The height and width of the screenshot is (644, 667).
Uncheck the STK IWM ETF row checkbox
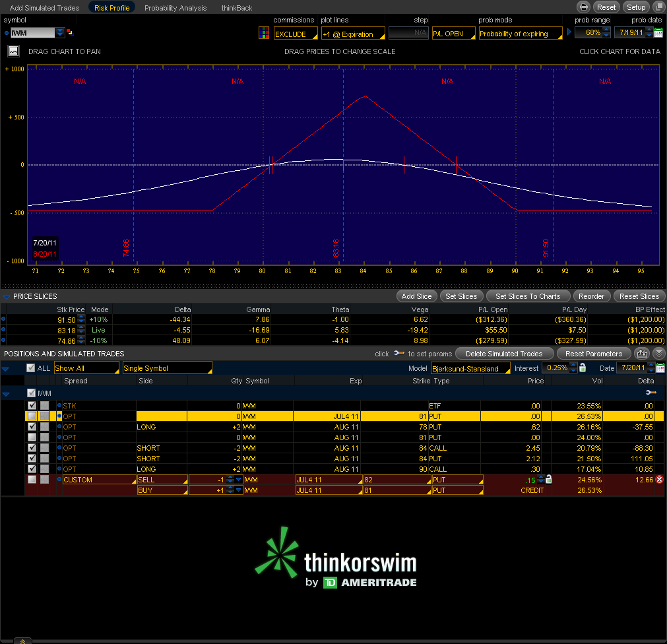point(32,405)
